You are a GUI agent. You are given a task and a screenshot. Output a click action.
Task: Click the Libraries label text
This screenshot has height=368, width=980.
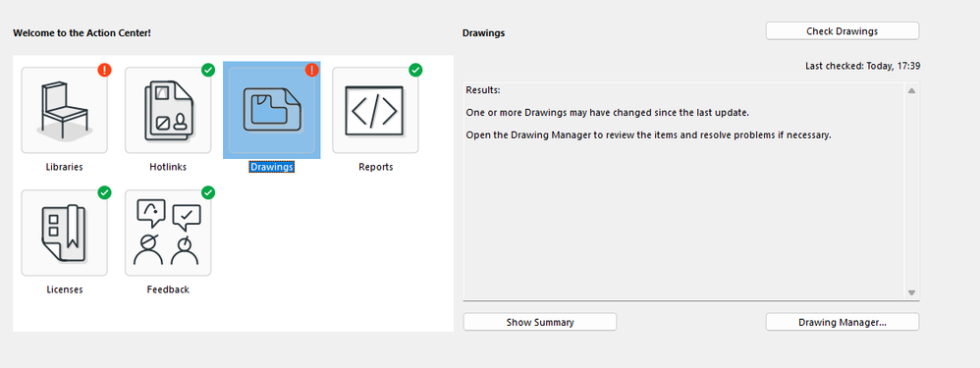[65, 167]
